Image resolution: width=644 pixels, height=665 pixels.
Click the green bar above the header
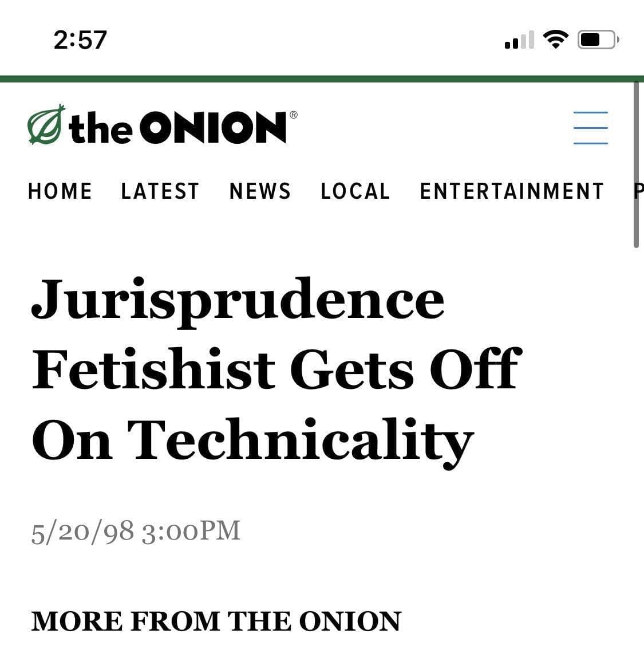322,79
